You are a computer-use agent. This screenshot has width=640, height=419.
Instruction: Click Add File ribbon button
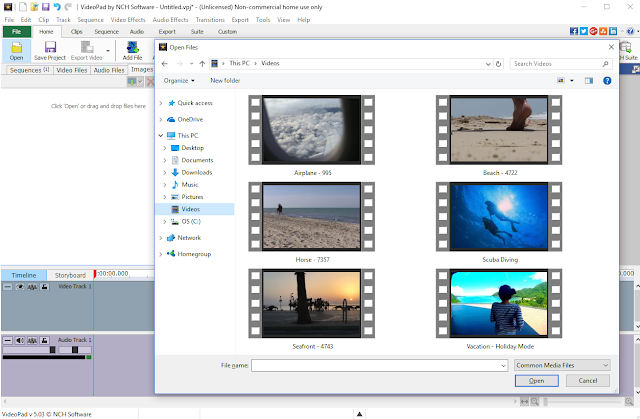(x=132, y=51)
